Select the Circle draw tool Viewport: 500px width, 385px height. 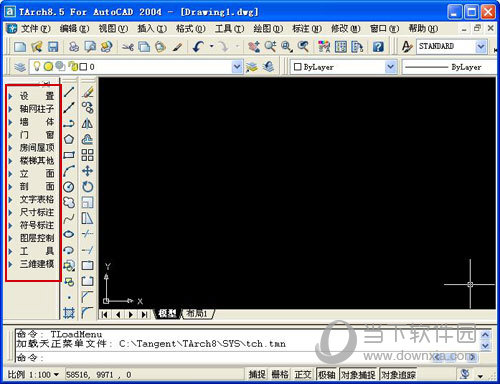point(69,187)
